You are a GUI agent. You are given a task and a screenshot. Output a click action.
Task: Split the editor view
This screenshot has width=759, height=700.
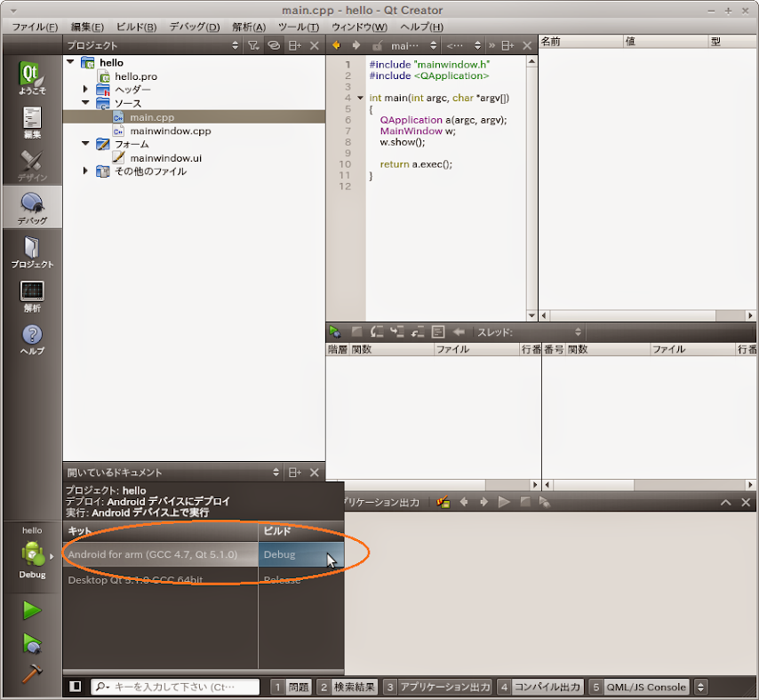pos(507,45)
